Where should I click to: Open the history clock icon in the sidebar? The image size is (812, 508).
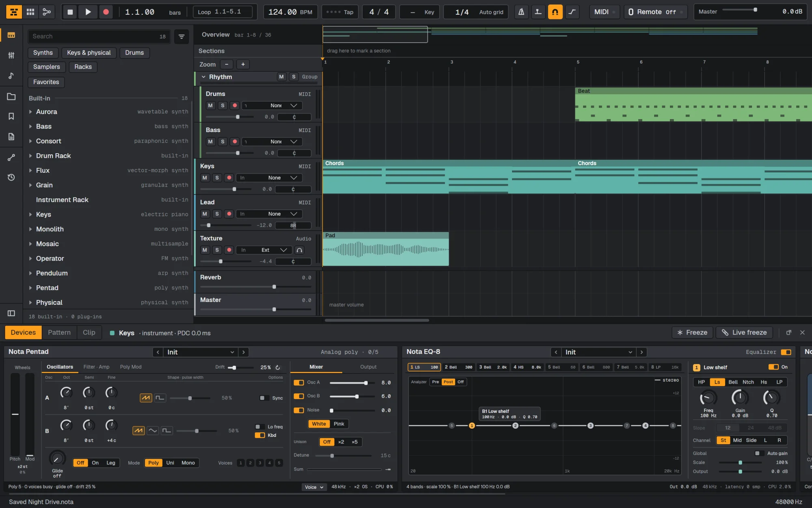tap(11, 177)
